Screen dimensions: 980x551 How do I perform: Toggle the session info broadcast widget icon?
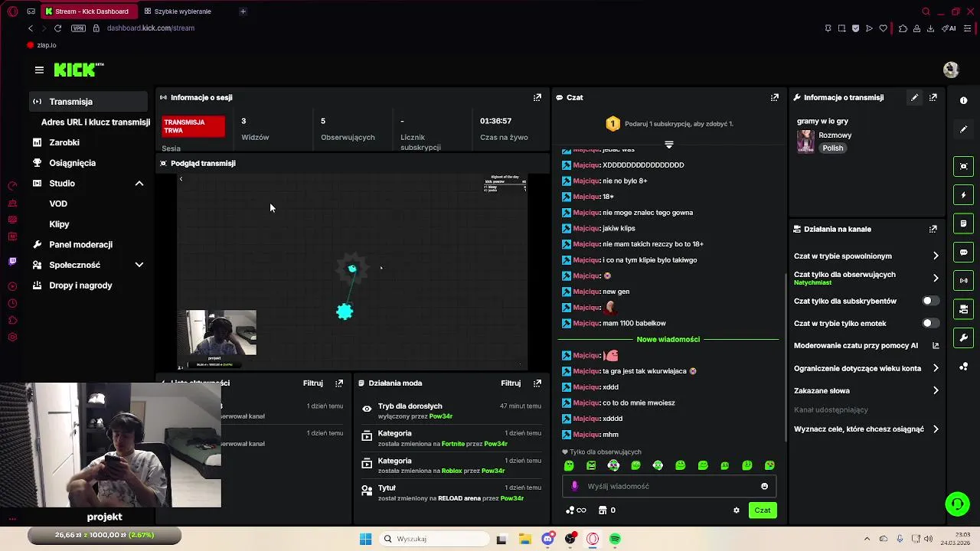coord(963,281)
